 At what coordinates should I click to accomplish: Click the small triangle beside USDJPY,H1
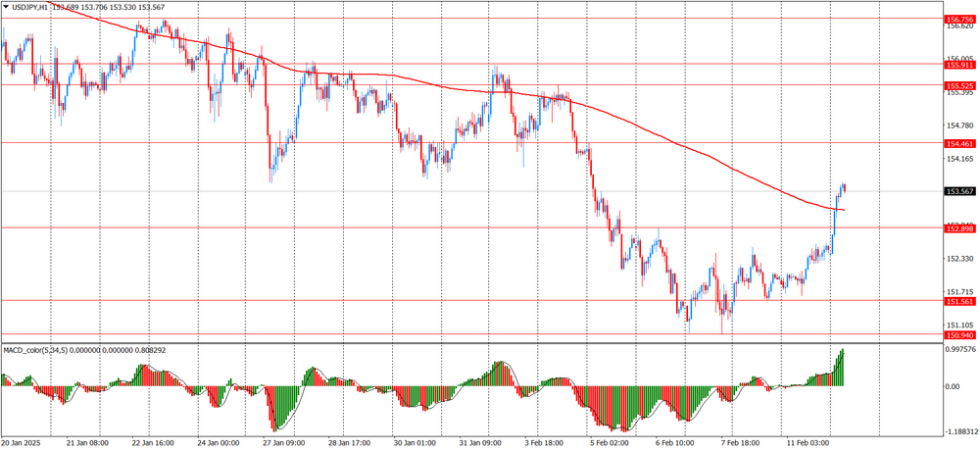click(6, 7)
